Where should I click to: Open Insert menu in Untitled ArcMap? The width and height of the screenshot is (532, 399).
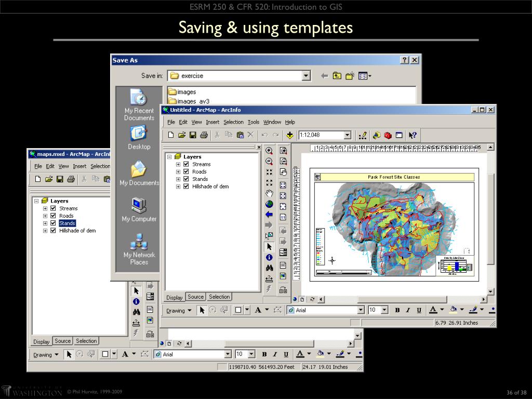pos(212,122)
